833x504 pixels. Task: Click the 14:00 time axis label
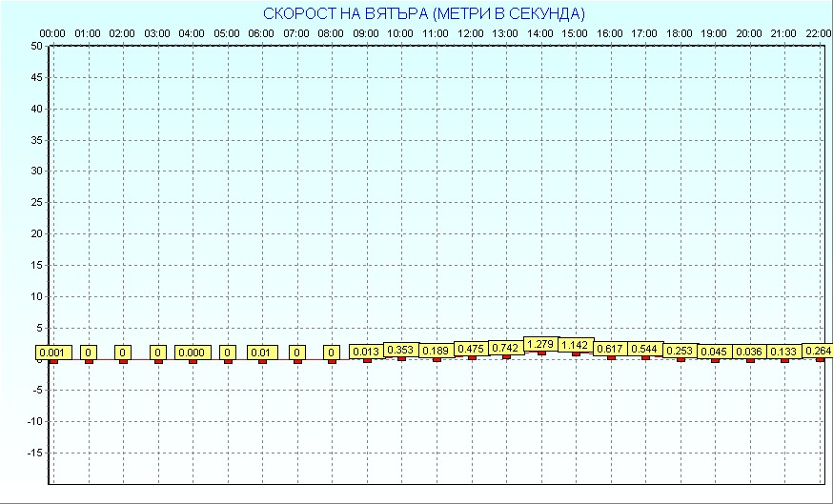point(540,33)
